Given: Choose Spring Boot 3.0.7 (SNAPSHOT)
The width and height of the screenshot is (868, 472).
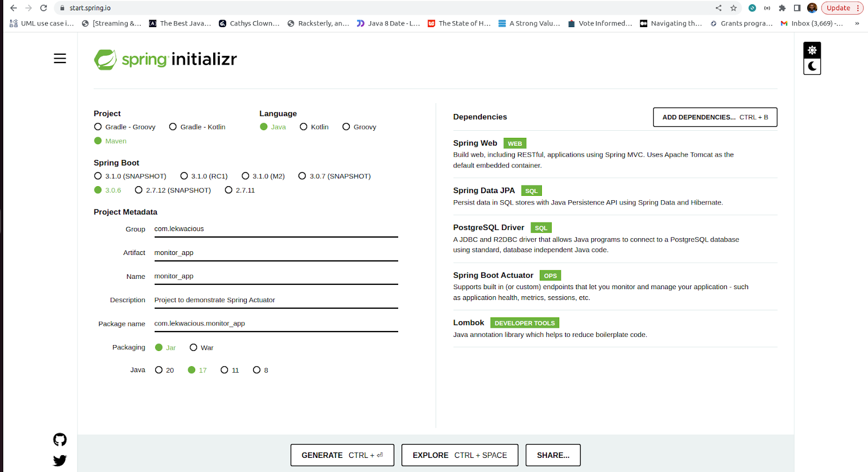Looking at the screenshot, I should [335, 176].
